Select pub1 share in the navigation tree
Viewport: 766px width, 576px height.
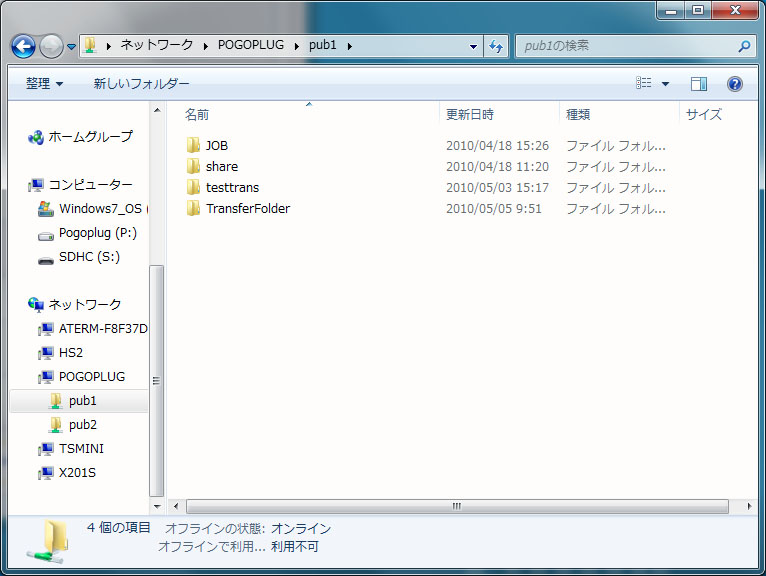coord(83,401)
